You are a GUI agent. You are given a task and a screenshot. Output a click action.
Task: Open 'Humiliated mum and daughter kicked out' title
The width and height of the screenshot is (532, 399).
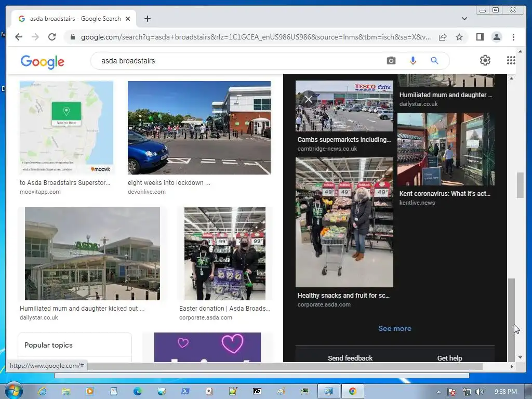click(82, 309)
